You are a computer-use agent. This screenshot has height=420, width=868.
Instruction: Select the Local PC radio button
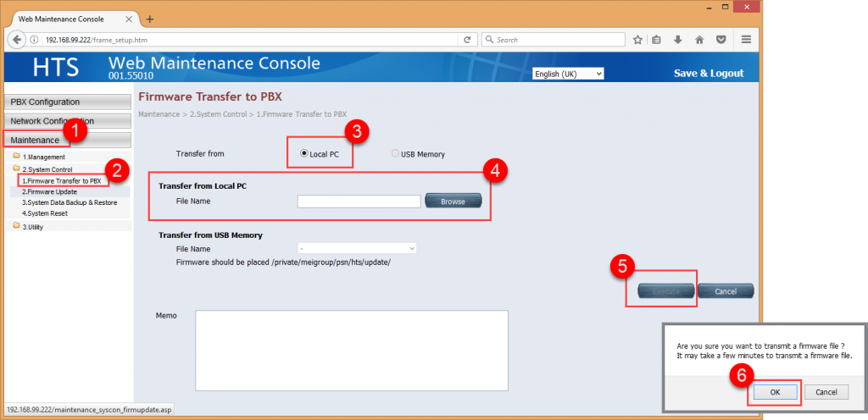click(304, 153)
